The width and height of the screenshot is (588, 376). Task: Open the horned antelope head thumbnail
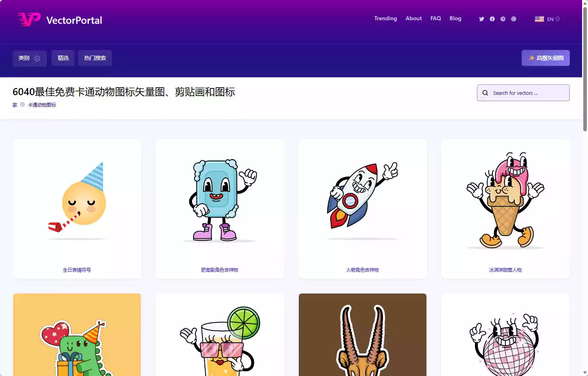pos(363,335)
